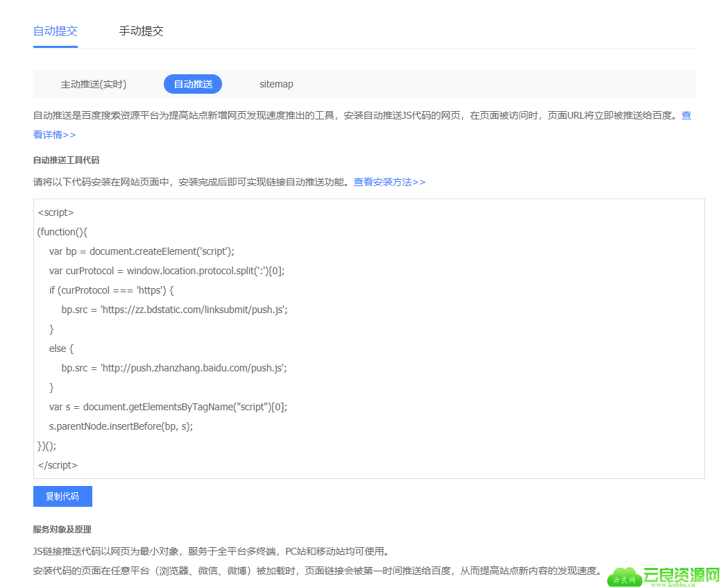Open the 查看详情>> link
Screen dimensions: 721x588
[54, 135]
